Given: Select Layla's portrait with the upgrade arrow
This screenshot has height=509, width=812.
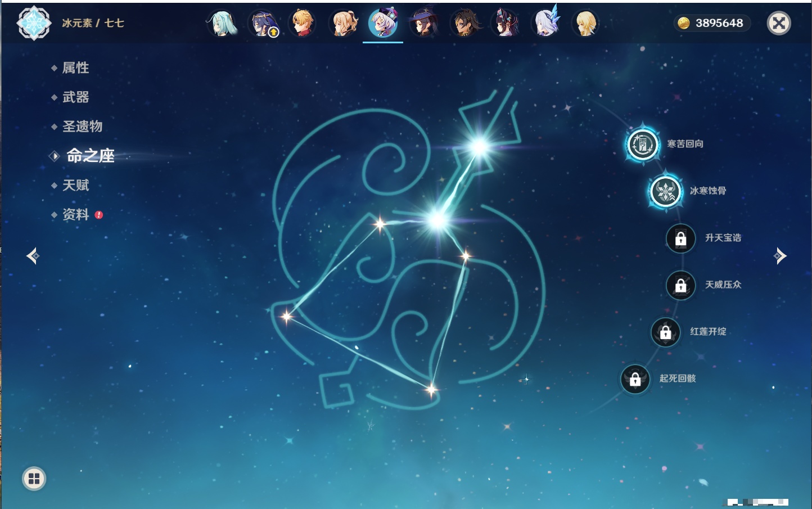Looking at the screenshot, I should (x=263, y=23).
